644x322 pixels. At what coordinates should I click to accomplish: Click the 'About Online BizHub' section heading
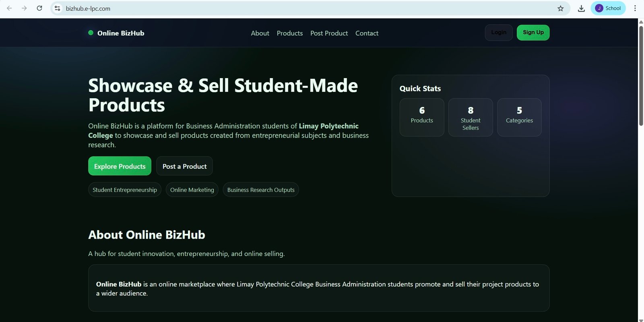[x=147, y=235]
